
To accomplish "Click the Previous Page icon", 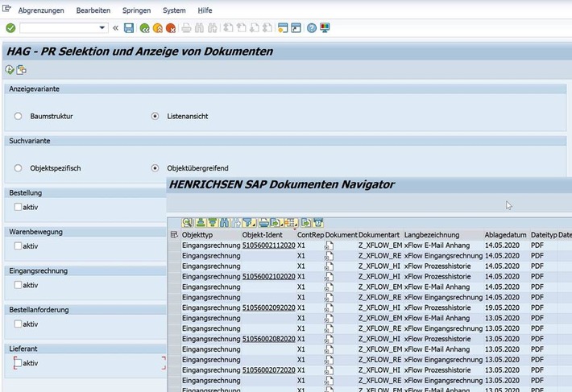I will 241,27.
